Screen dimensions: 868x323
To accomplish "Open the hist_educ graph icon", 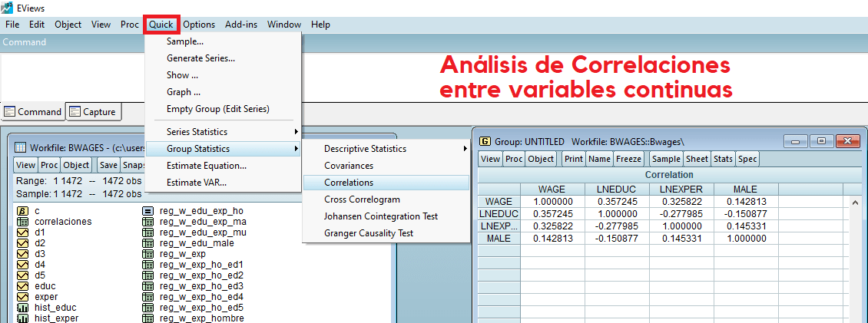I will pos(23,308).
